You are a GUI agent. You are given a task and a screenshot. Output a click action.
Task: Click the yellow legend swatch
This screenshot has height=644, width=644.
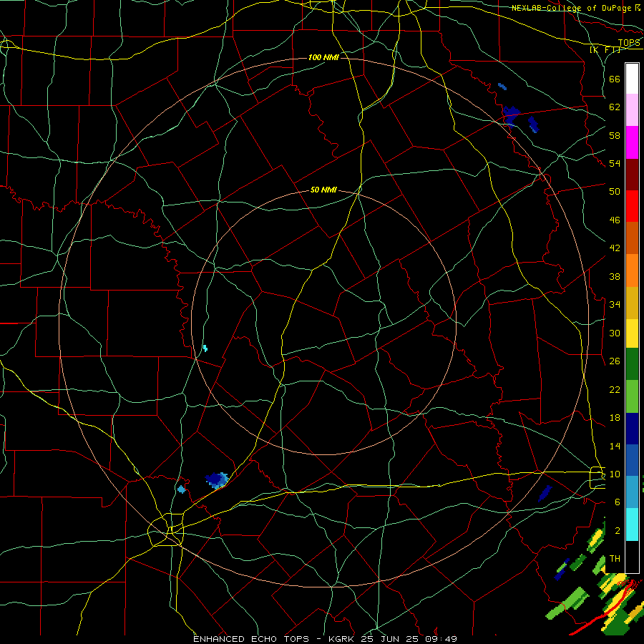coord(632,333)
